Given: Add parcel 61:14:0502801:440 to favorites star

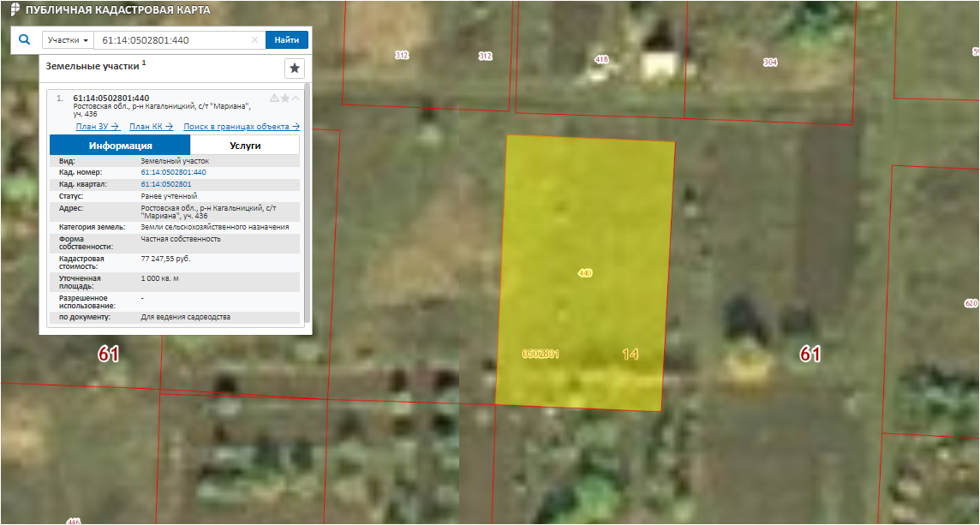Looking at the screenshot, I should pos(285,98).
